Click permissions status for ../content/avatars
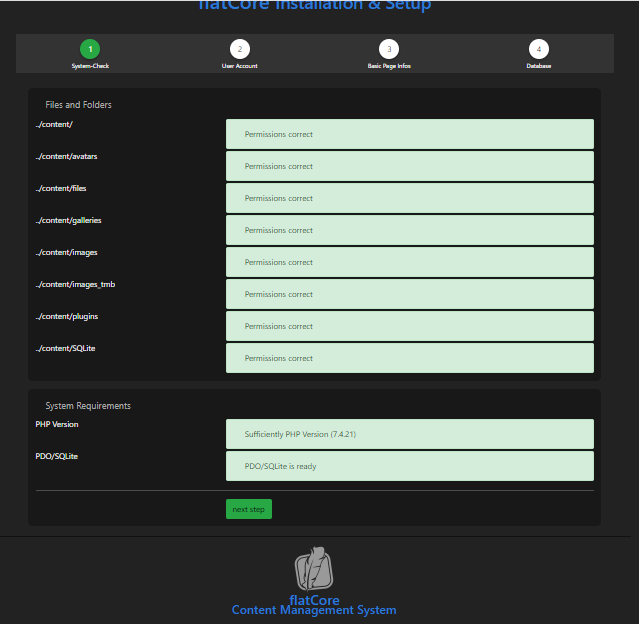Screen dimensions: 639x624 coord(409,166)
